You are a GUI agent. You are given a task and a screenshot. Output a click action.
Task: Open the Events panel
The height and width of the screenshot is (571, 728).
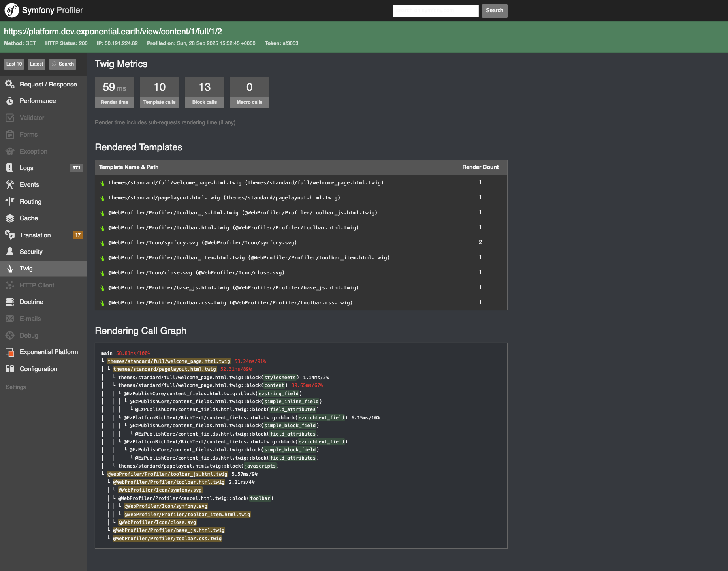[x=29, y=184]
